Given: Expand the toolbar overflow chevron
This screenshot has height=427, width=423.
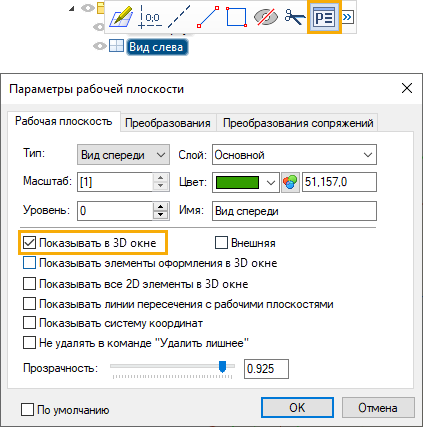Looking at the screenshot, I should [x=347, y=17].
